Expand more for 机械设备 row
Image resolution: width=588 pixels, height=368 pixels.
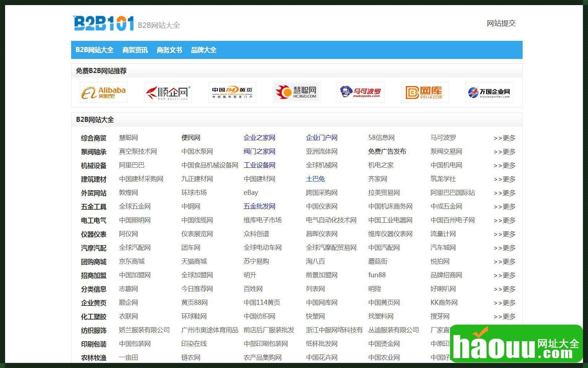(x=505, y=166)
